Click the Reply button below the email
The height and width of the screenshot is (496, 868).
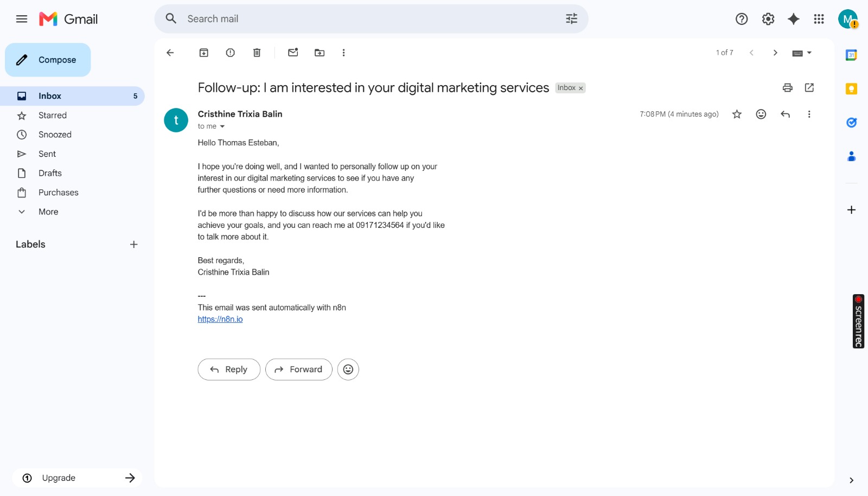point(229,370)
